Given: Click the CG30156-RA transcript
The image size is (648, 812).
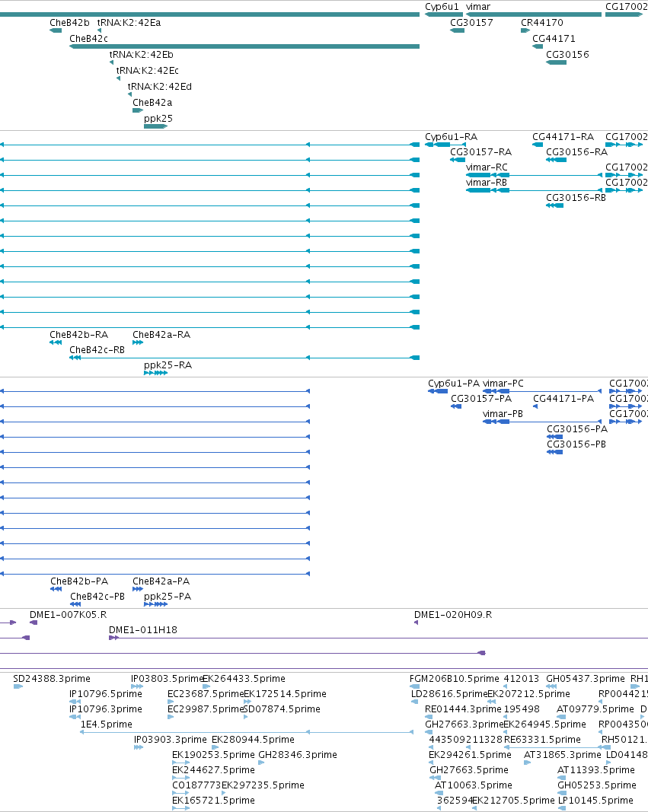Looking at the screenshot, I should coord(556,160).
